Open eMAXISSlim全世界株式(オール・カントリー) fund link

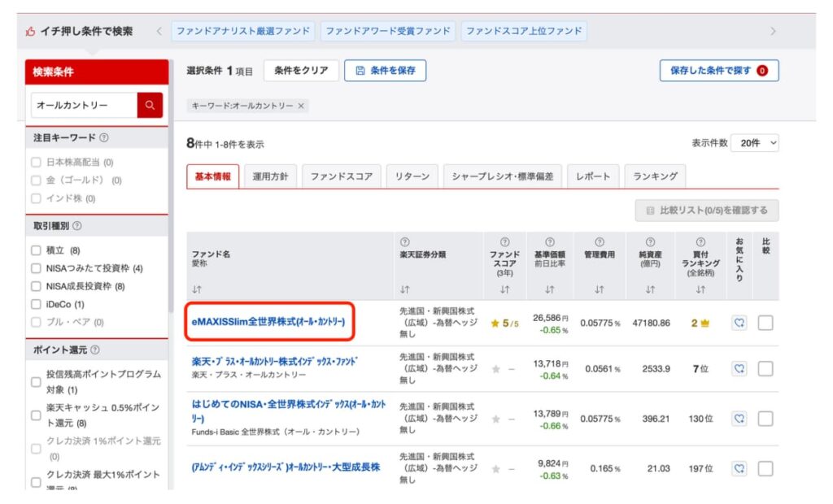click(268, 321)
